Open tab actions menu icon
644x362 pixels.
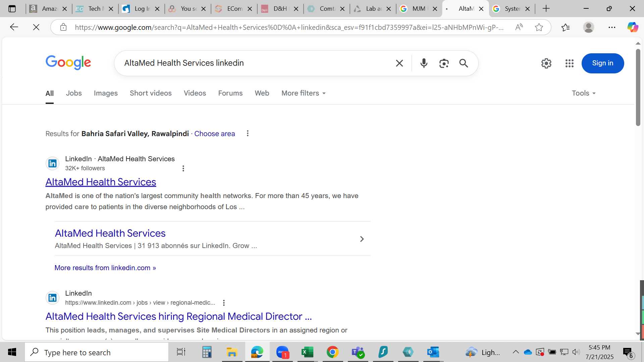tap(12, 9)
